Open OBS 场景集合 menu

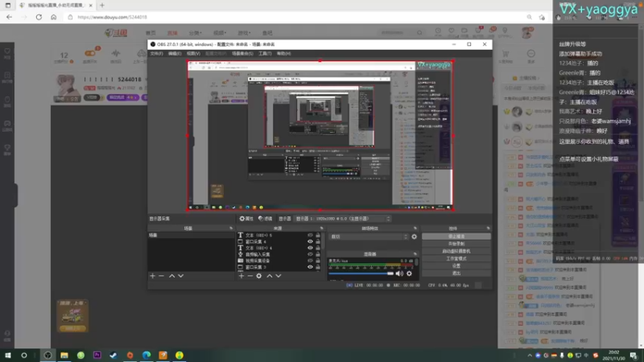[x=242, y=53]
